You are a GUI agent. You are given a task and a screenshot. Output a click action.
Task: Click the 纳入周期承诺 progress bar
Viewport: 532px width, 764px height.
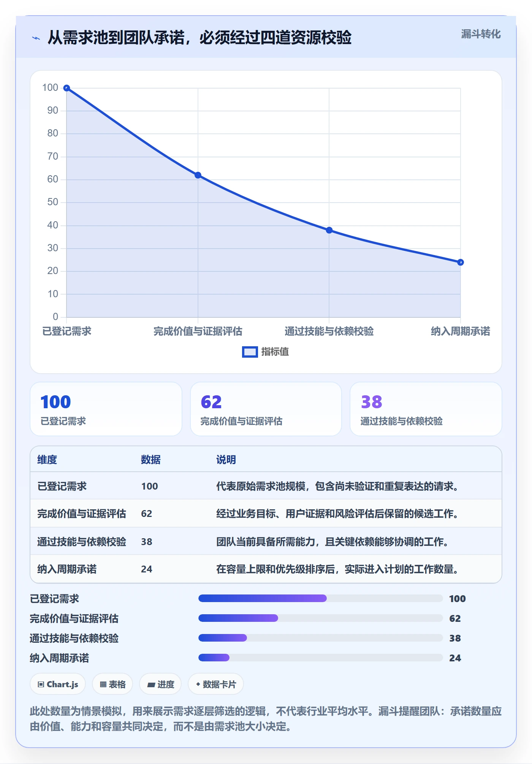click(x=320, y=658)
